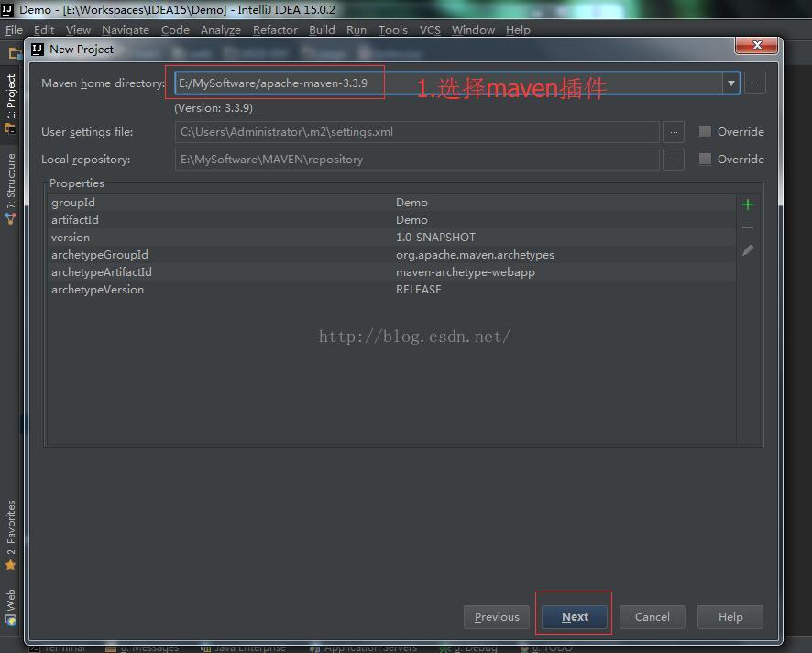Browse for Maven home directory
Screen dimensions: 812x653
(755, 83)
